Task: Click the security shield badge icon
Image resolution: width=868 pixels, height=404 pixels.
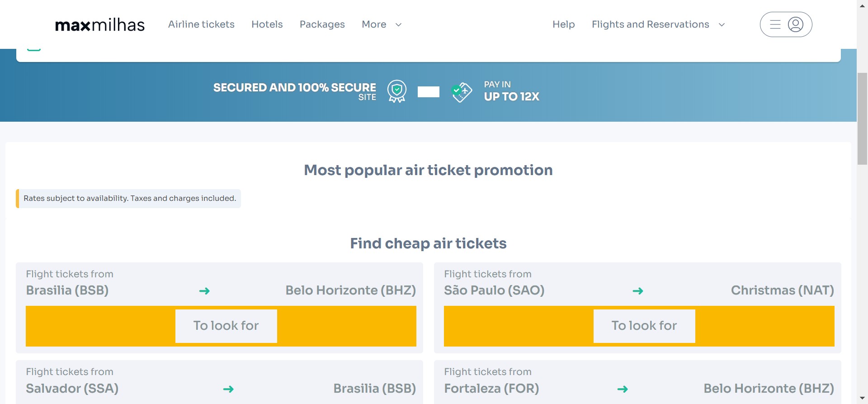Action: tap(397, 91)
